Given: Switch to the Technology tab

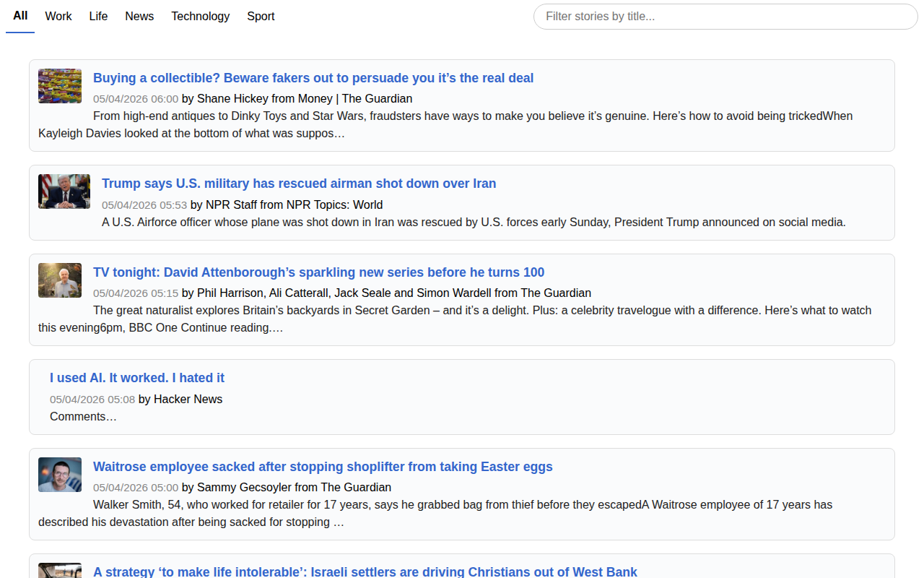Looking at the screenshot, I should [x=200, y=16].
